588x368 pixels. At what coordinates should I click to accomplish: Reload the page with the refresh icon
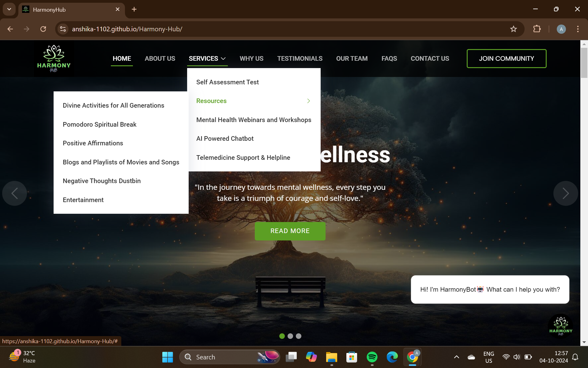click(x=43, y=29)
